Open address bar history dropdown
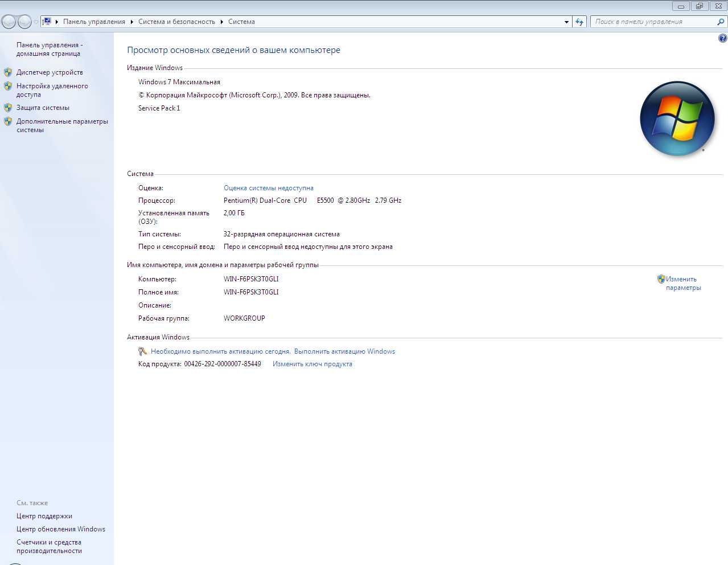728x565 pixels. pos(566,22)
